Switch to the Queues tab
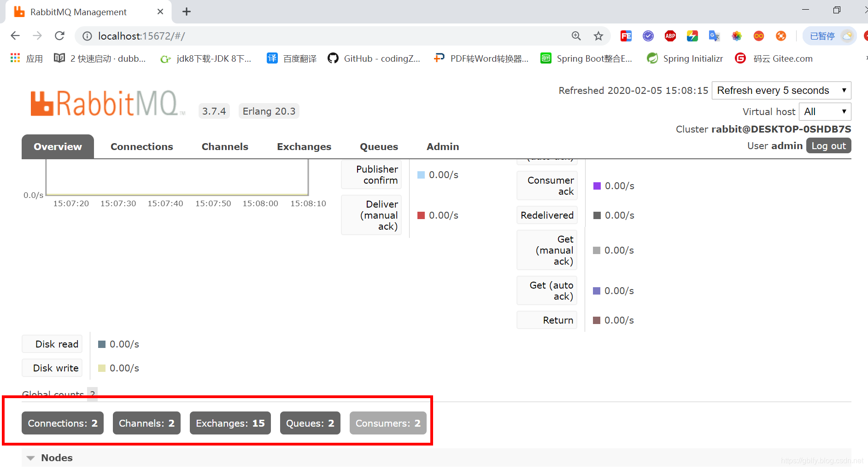Image resolution: width=868 pixels, height=469 pixels. pos(379,146)
